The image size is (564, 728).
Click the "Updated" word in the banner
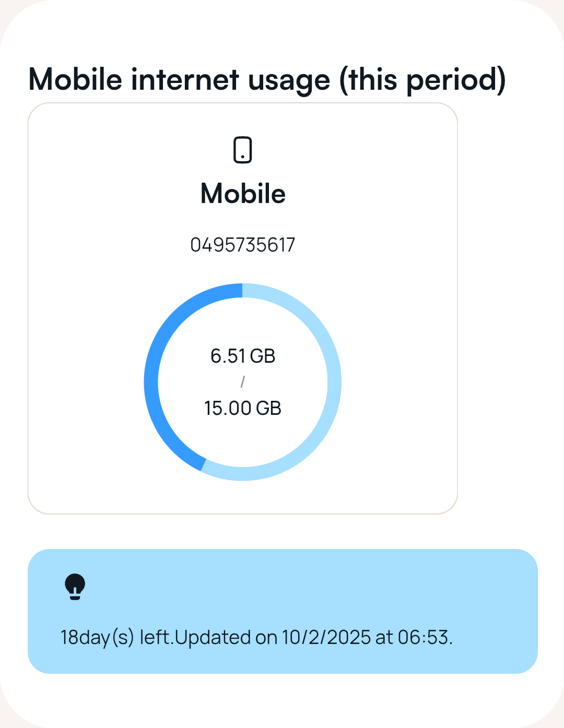pyautogui.click(x=213, y=637)
